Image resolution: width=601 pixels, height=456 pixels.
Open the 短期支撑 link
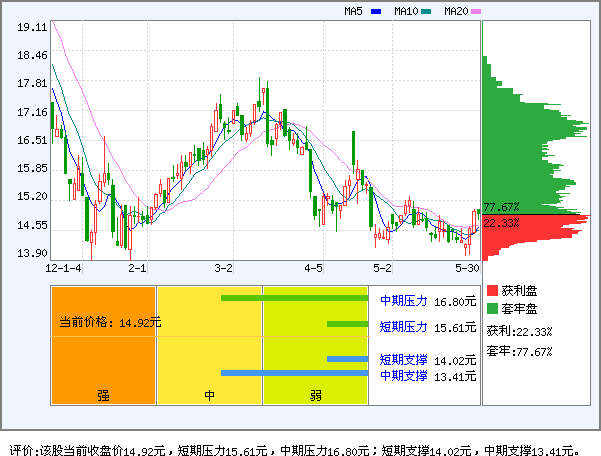(403, 360)
